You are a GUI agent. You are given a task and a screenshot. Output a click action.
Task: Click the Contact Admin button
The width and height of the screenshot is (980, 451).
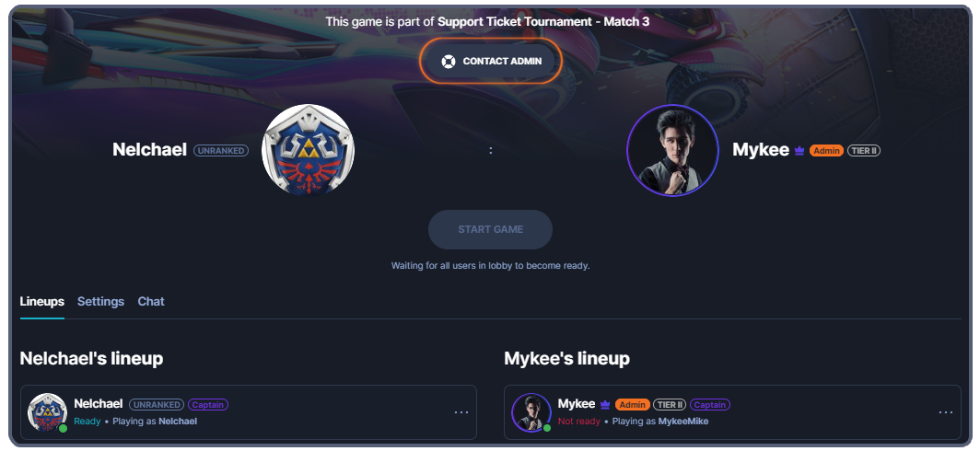pyautogui.click(x=491, y=62)
